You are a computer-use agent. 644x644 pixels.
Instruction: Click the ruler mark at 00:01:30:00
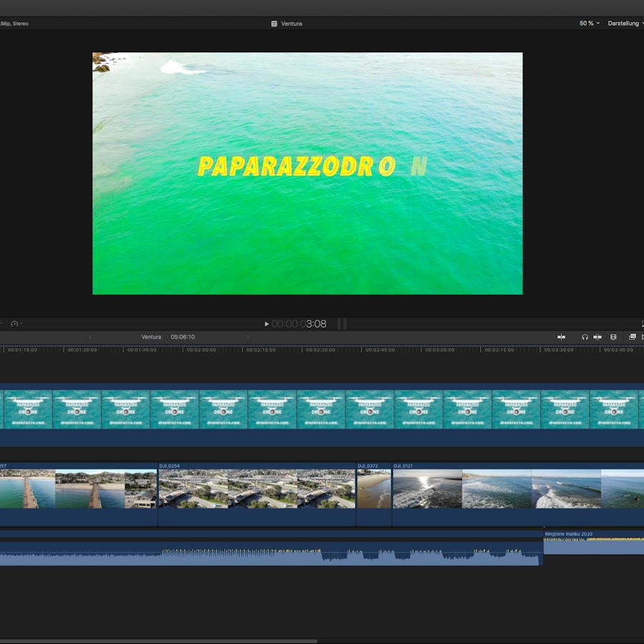(82, 350)
